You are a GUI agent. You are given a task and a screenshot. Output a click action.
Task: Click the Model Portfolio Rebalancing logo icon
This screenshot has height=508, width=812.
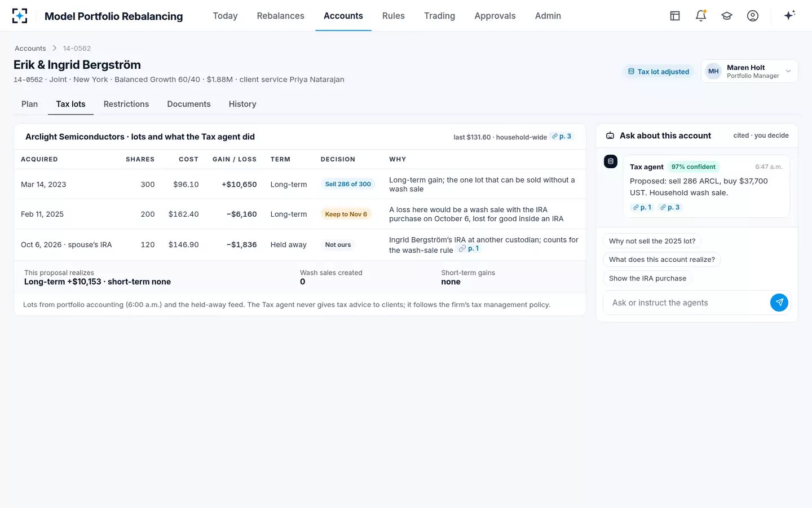(20, 16)
